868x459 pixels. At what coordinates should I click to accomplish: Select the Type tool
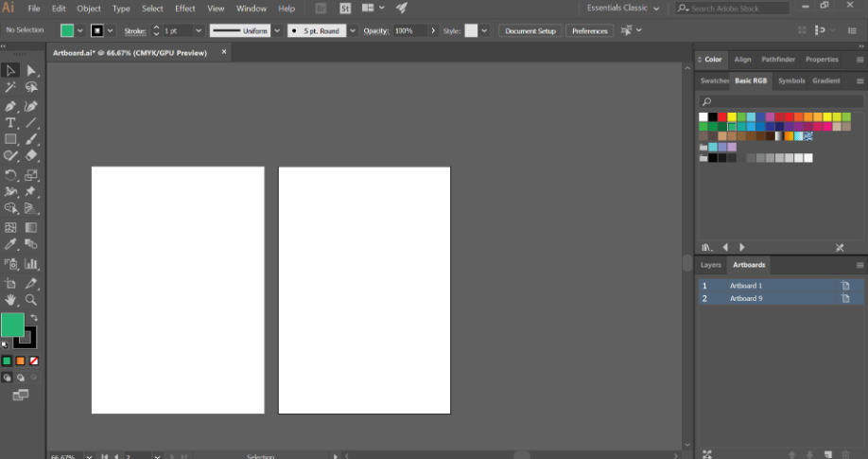click(x=10, y=122)
